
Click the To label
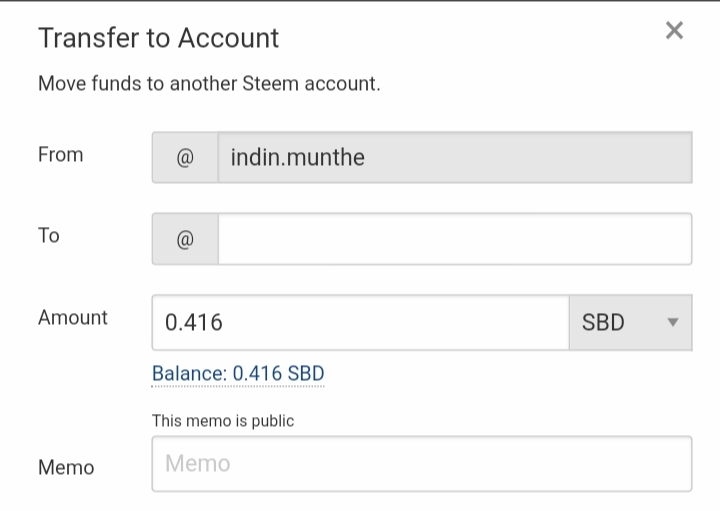[49, 236]
